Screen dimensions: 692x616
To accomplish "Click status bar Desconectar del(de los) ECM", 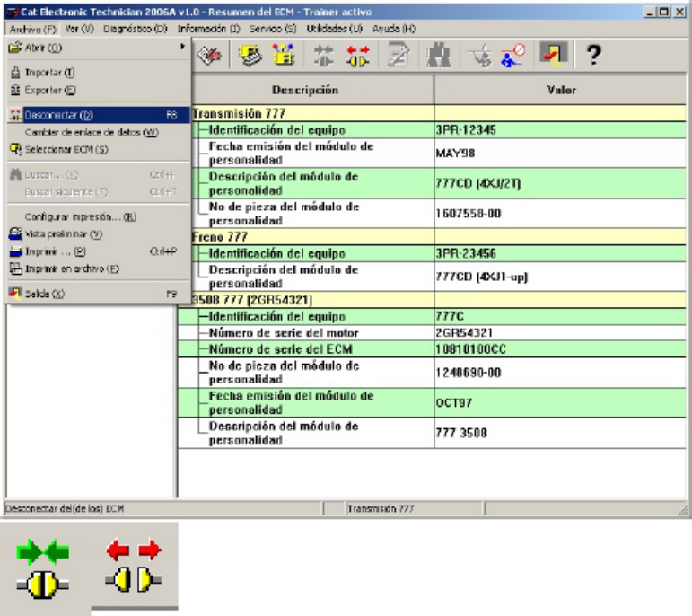I will (x=65, y=509).
